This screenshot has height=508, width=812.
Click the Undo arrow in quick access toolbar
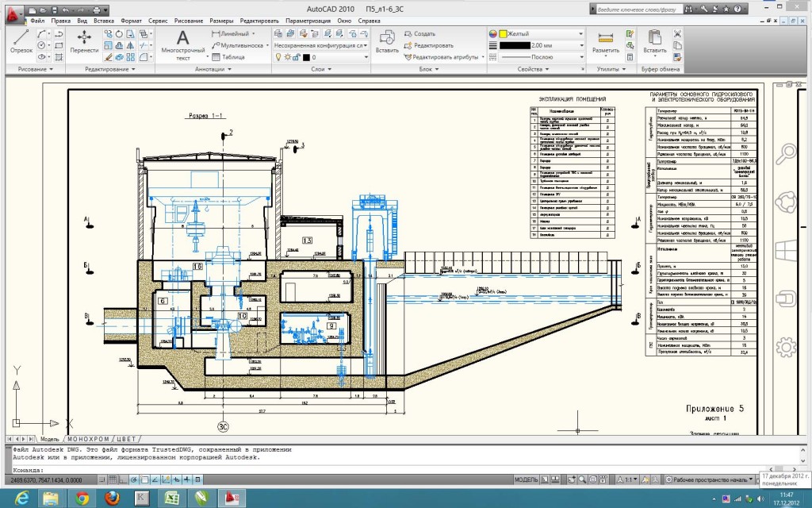pyautogui.click(x=65, y=10)
